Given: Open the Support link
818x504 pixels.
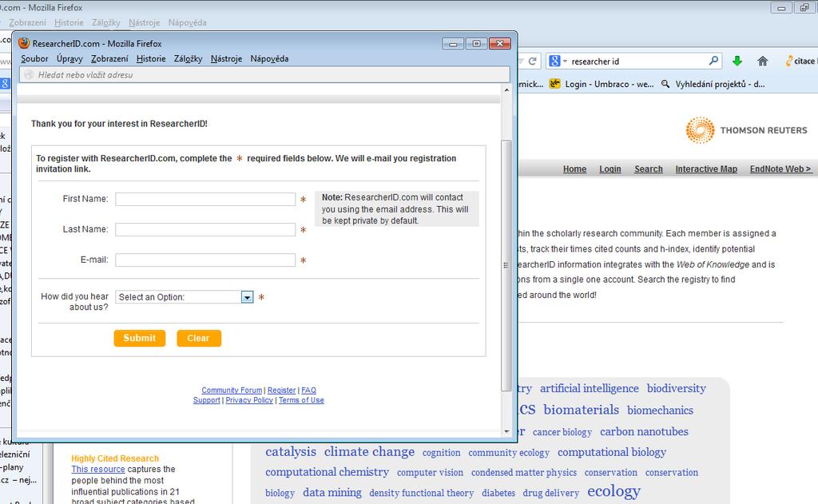Looking at the screenshot, I should [x=207, y=400].
